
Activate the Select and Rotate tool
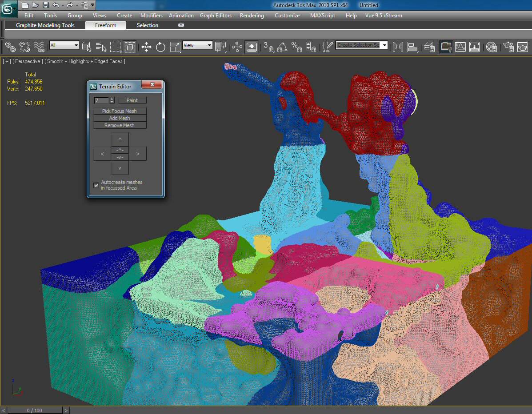tap(160, 47)
